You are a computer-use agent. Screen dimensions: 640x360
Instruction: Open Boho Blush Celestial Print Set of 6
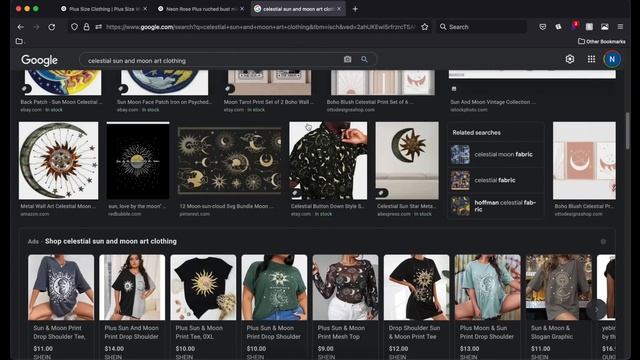click(383, 82)
